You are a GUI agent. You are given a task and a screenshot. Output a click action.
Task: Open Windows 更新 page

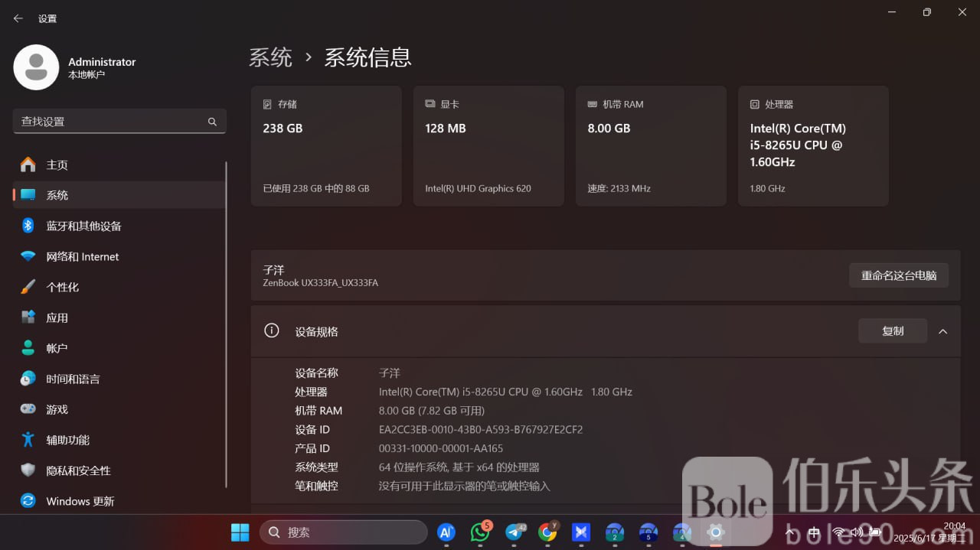coord(80,501)
